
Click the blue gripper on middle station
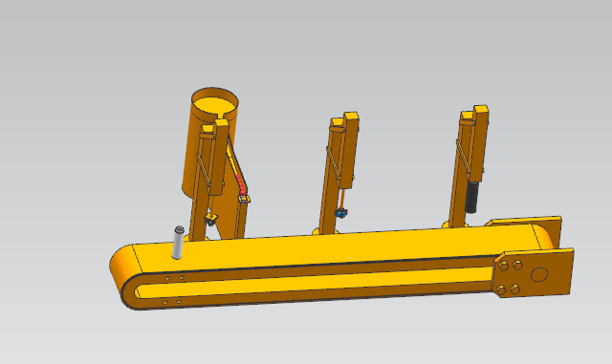click(x=340, y=213)
